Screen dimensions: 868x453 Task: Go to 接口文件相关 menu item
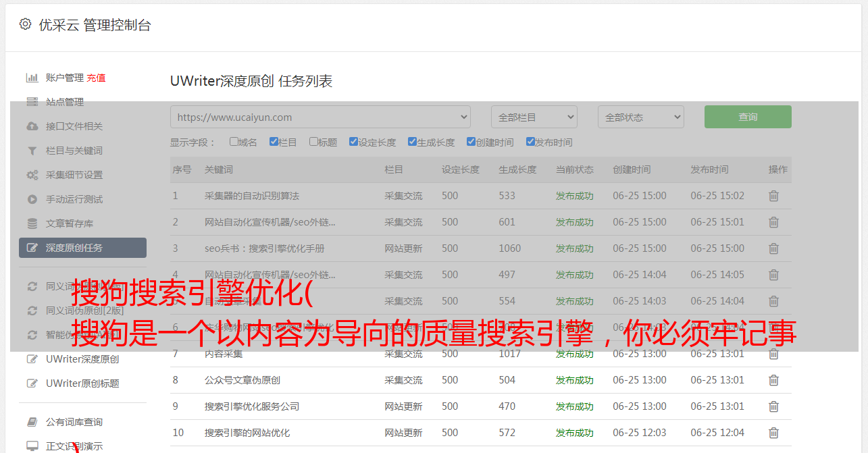pos(74,126)
